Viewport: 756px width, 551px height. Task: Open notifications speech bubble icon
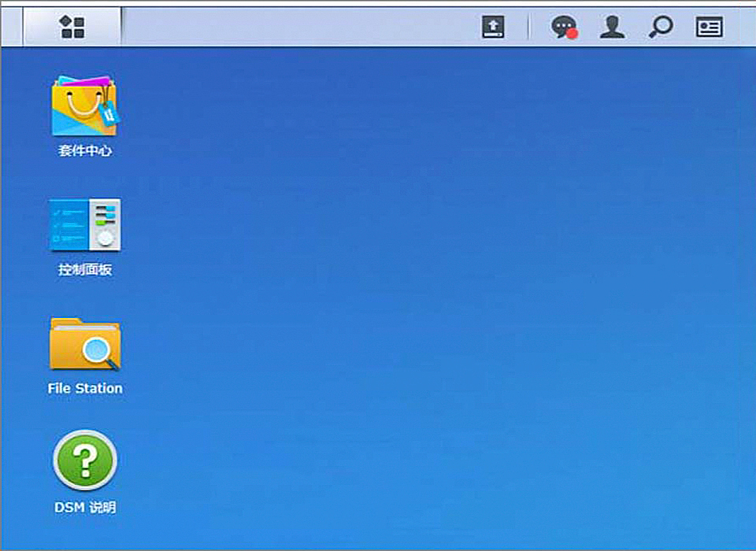coord(562,28)
